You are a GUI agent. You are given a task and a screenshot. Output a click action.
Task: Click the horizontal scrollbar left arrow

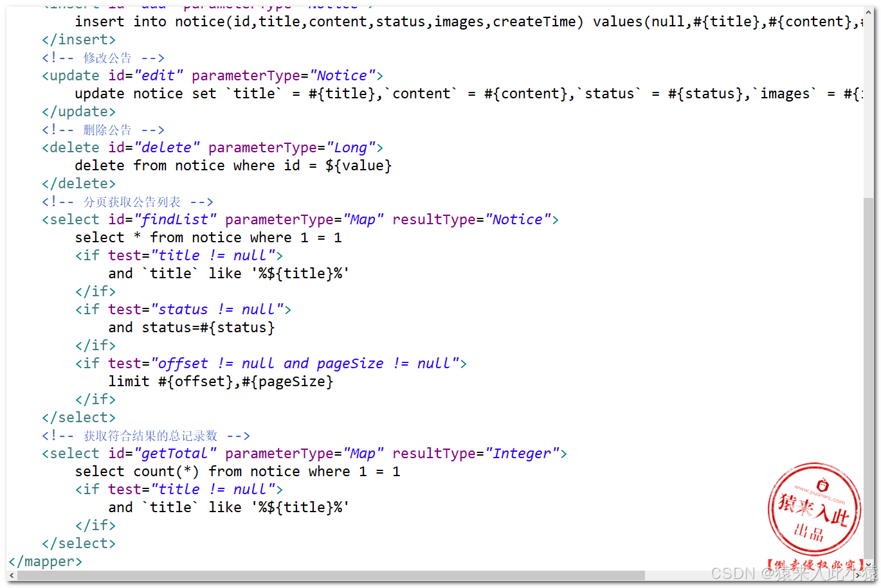pyautogui.click(x=12, y=575)
